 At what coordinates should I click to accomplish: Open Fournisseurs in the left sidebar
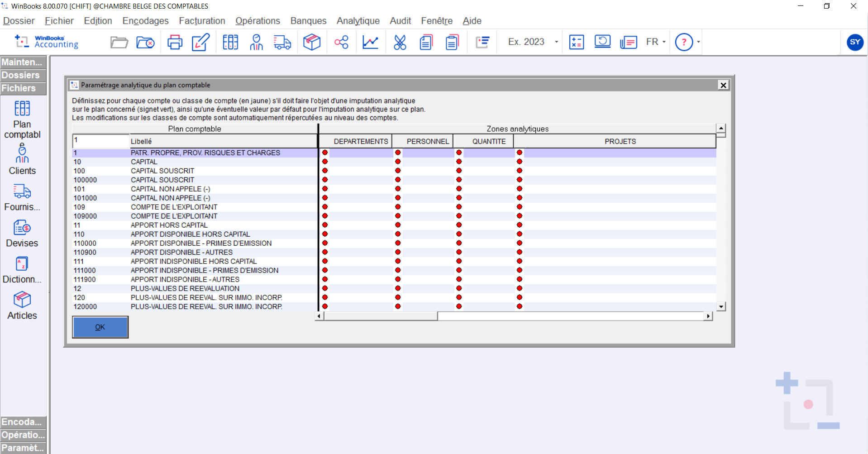(22, 197)
